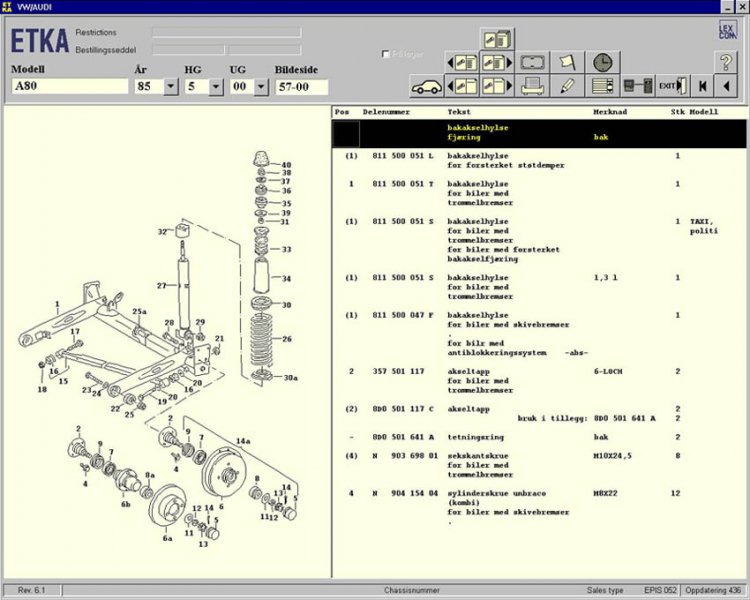This screenshot has width=750, height=600.
Task: Click the flag marker icon
Action: pyautogui.click(x=567, y=62)
